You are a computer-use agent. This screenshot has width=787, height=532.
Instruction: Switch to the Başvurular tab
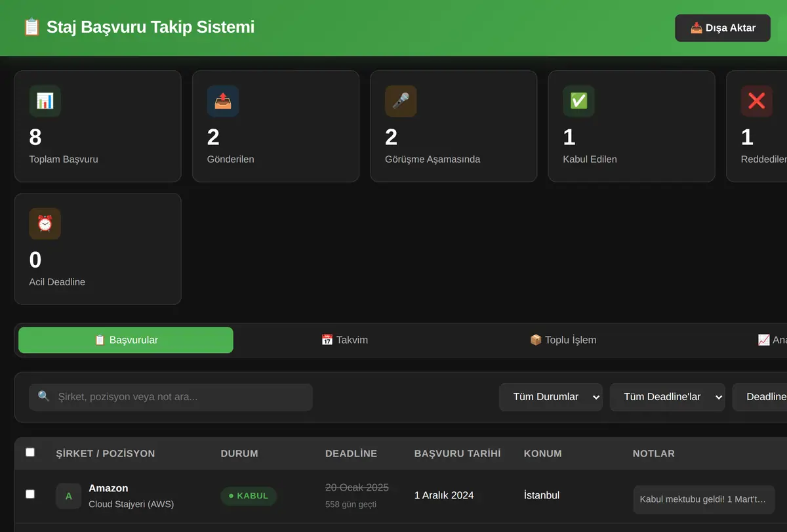click(x=126, y=340)
